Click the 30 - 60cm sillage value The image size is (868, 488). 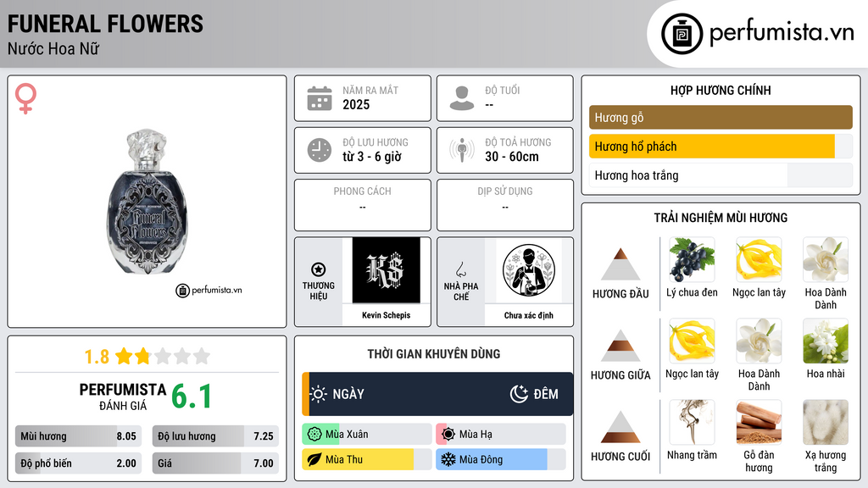click(512, 157)
